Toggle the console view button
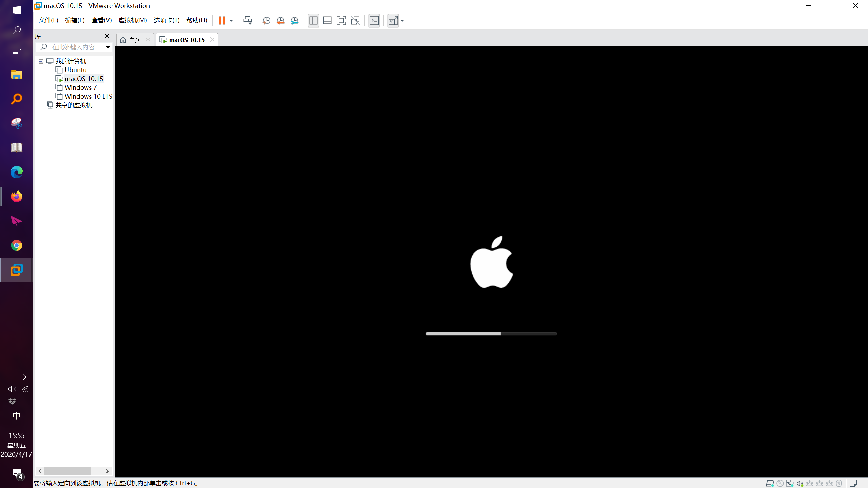 pyautogui.click(x=374, y=21)
